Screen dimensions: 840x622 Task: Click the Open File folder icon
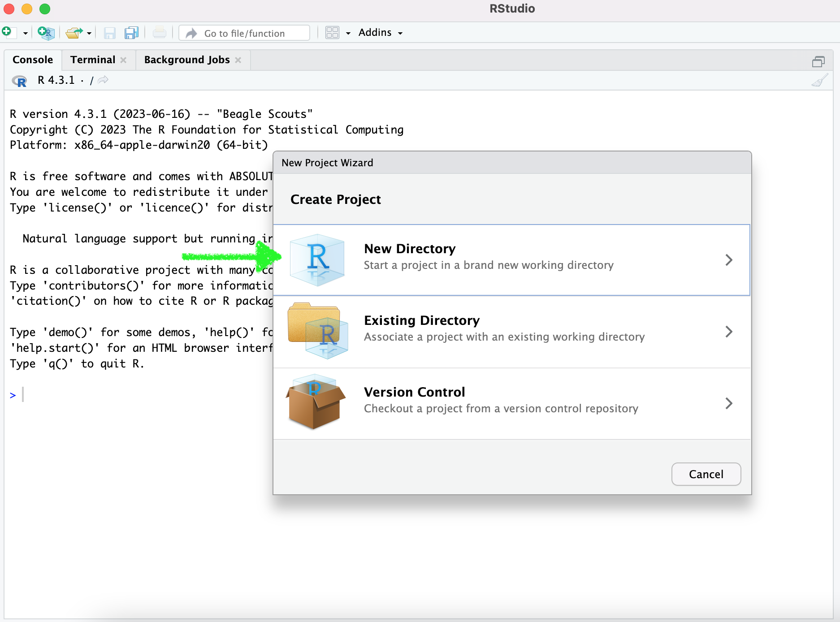[74, 33]
